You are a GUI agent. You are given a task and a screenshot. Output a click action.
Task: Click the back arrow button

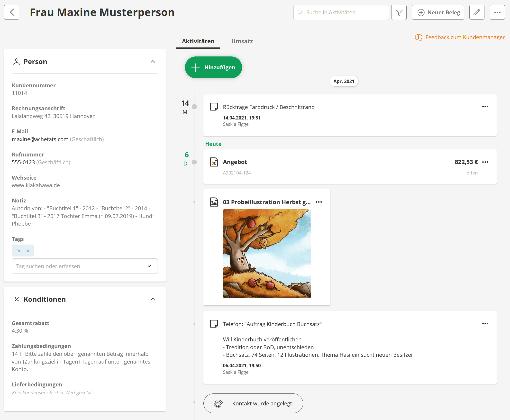[x=12, y=12]
